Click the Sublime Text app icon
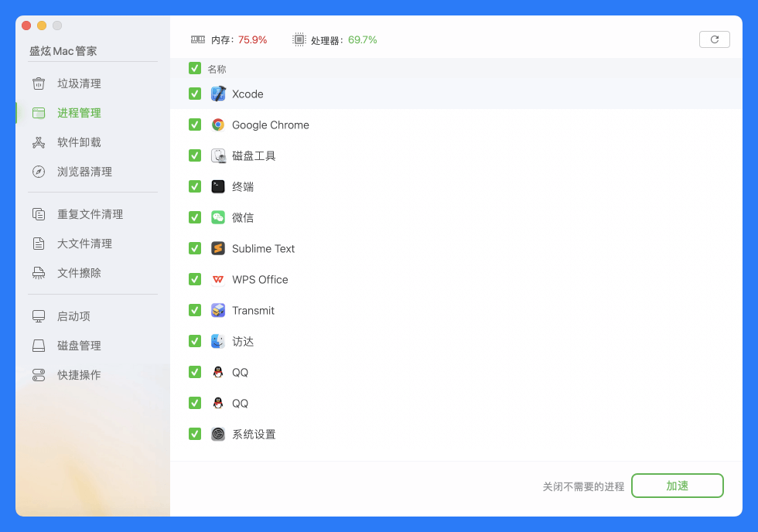Image resolution: width=758 pixels, height=532 pixels. point(218,248)
